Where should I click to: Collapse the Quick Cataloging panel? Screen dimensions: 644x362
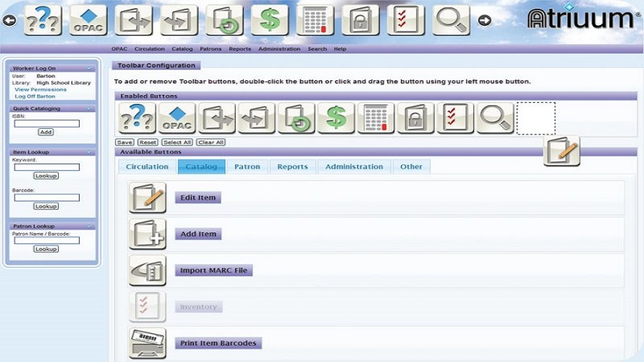coord(88,109)
